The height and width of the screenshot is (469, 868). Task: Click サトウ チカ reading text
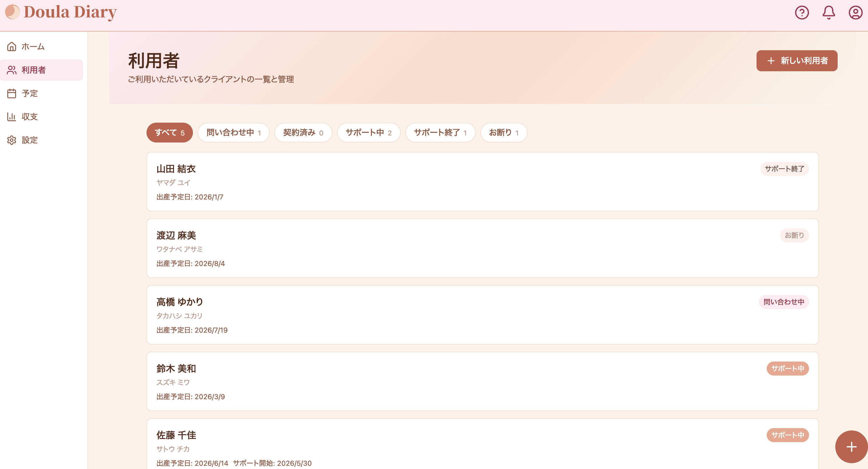[x=173, y=449]
